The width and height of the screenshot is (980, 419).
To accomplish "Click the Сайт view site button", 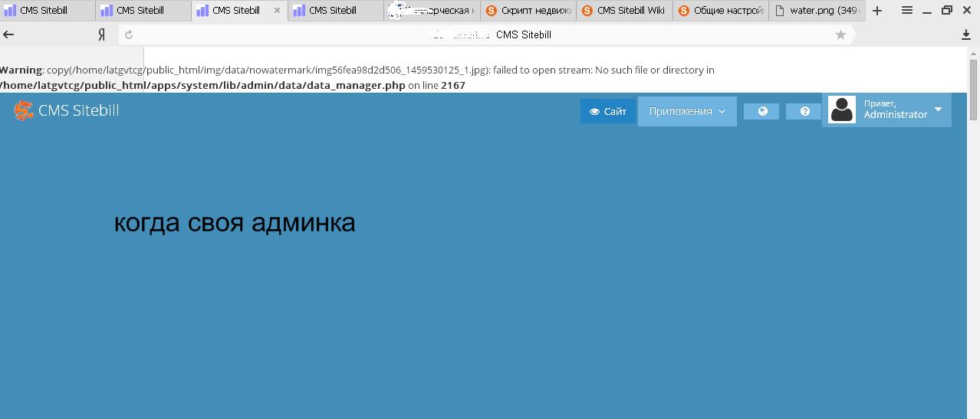I will coord(607,112).
